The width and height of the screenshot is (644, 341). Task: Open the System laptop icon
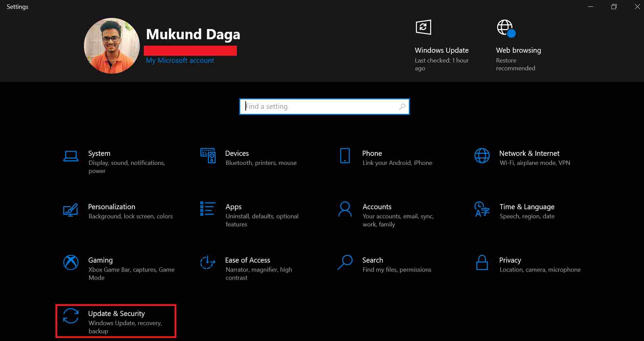71,156
